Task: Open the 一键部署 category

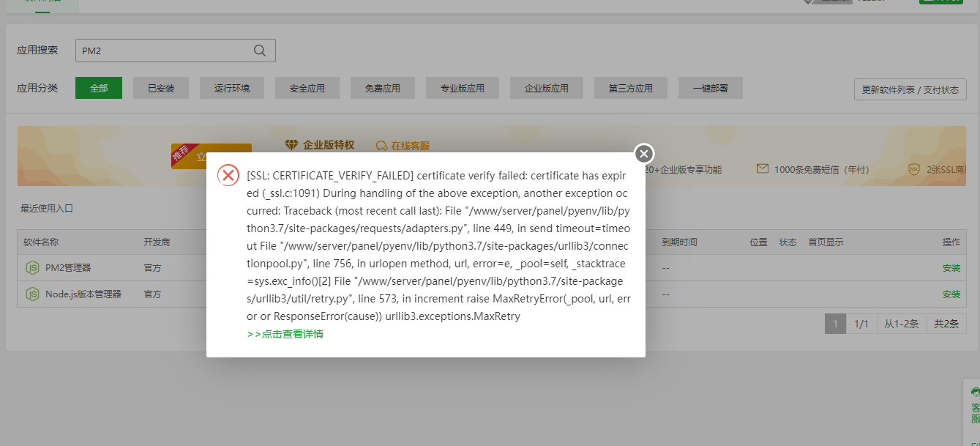Action: click(x=711, y=88)
